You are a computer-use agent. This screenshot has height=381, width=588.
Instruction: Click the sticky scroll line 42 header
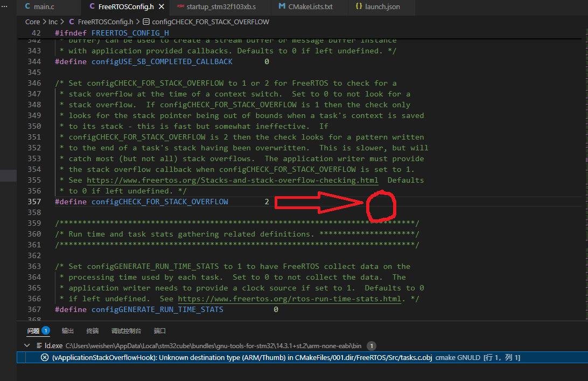(x=300, y=33)
